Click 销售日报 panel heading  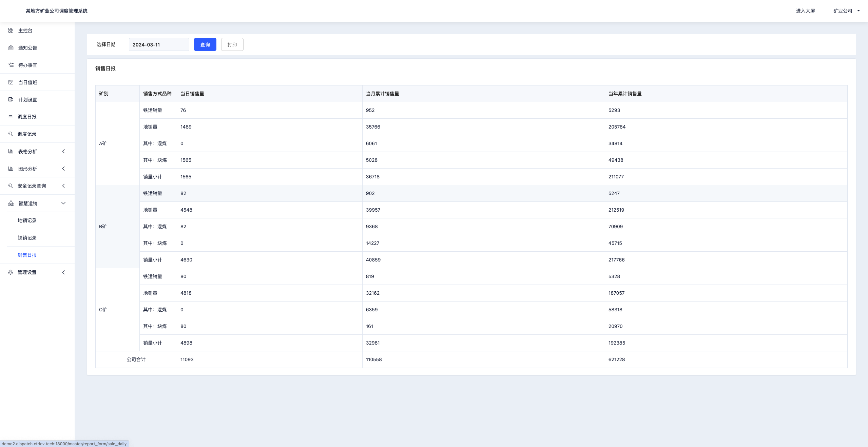(105, 68)
